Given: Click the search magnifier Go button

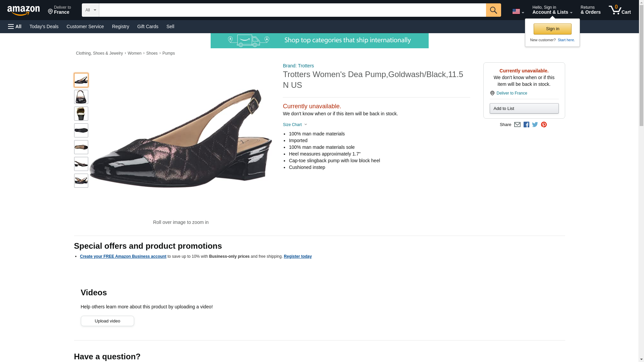Looking at the screenshot, I should point(493,10).
